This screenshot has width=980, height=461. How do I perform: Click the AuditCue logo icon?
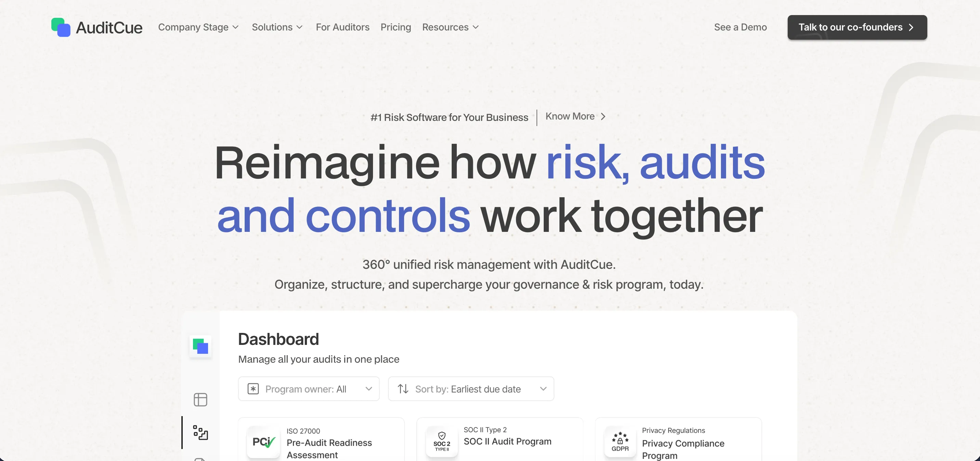tap(61, 27)
